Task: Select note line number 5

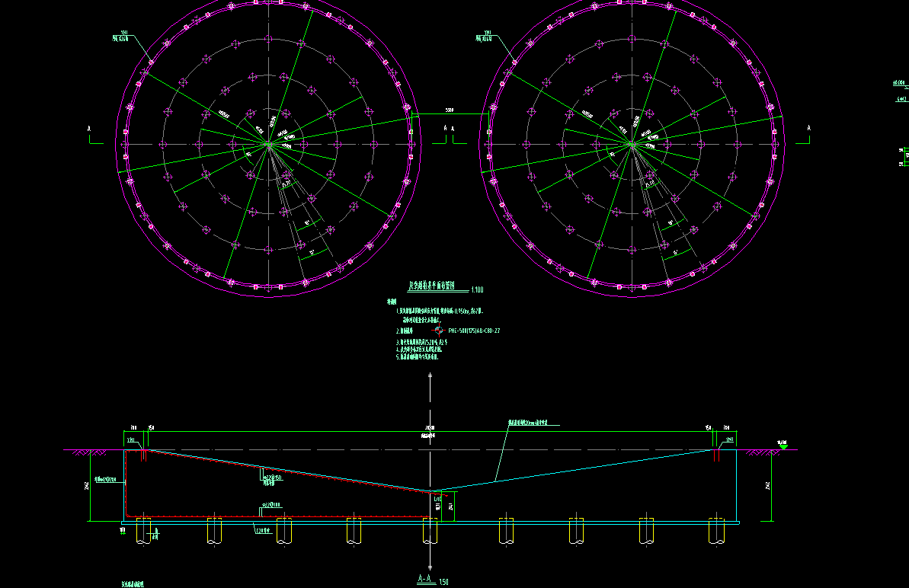Action: click(x=418, y=357)
